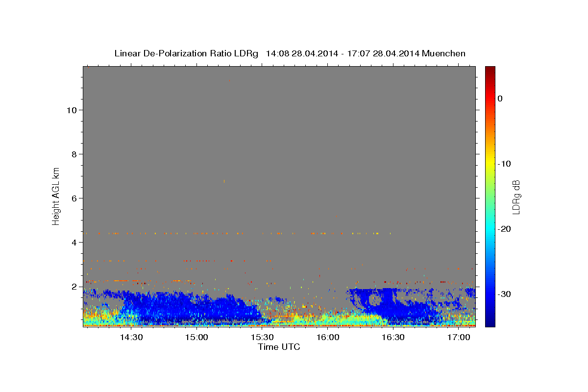
Task: Click the start time '14:08 28.04.2014' in title
Action: click(x=302, y=53)
